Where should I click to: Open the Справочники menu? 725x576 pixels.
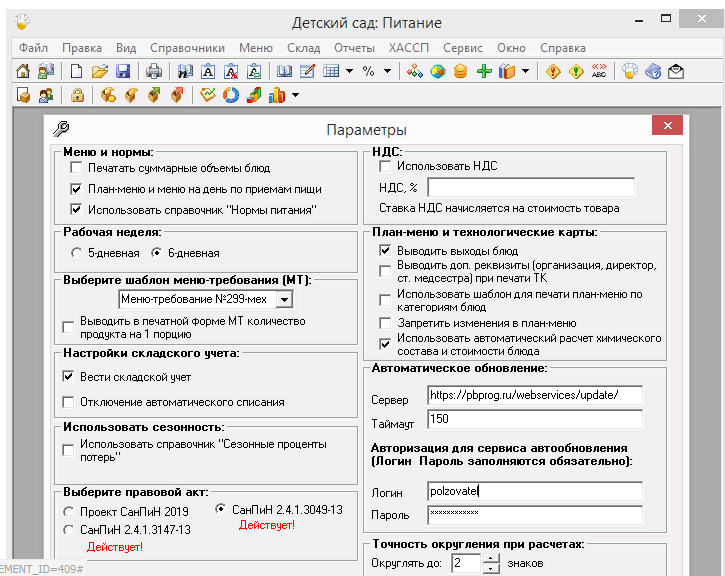187,48
